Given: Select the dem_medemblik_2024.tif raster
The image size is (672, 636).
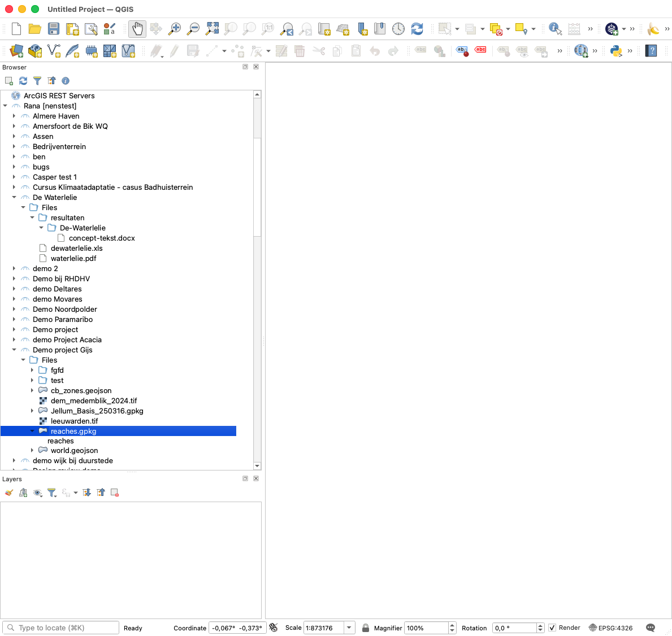Looking at the screenshot, I should pos(94,401).
